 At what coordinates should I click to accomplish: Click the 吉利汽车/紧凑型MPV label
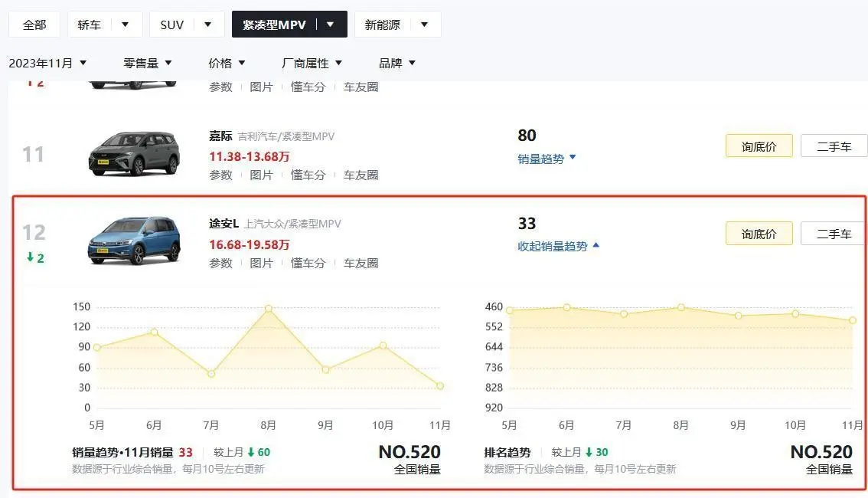pos(286,136)
